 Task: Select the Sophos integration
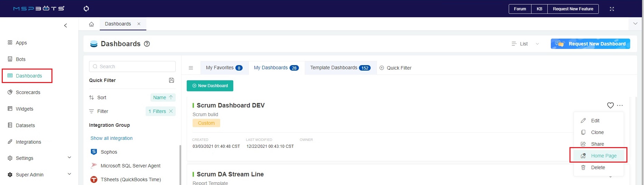coord(109,152)
